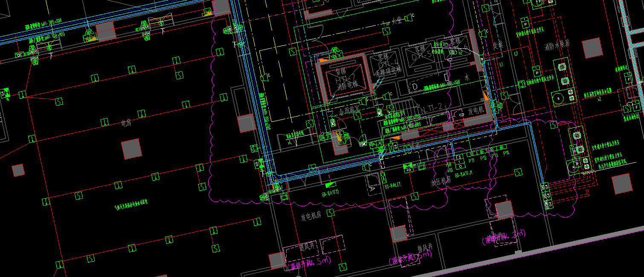This screenshot has width=644, height=277.
Task: Select the large circular tank symbol marked 8
Action: (558, 98)
